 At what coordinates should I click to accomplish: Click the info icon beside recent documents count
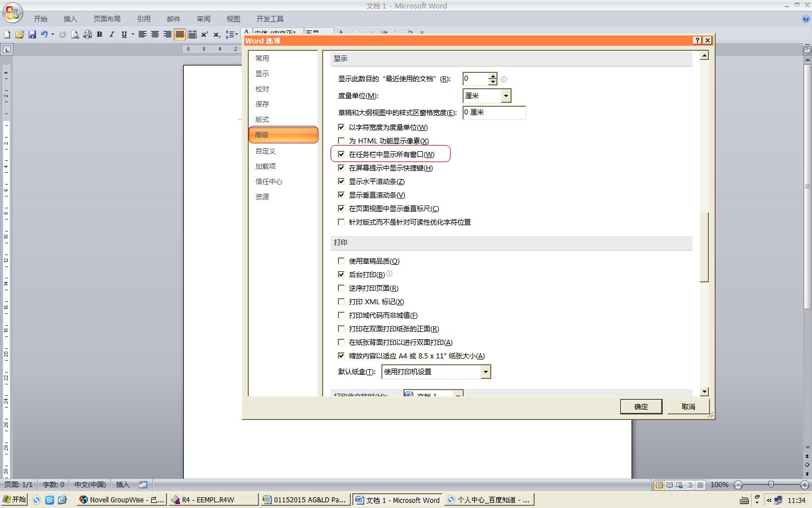(x=504, y=79)
